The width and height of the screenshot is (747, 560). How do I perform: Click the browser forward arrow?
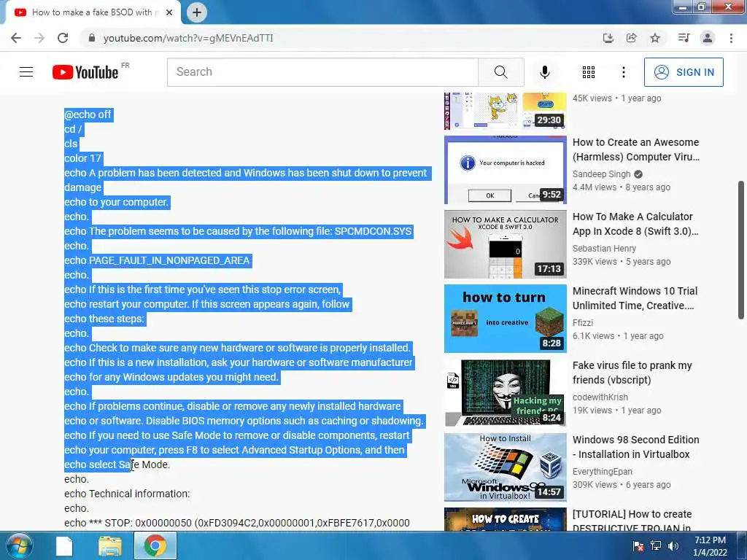(39, 38)
